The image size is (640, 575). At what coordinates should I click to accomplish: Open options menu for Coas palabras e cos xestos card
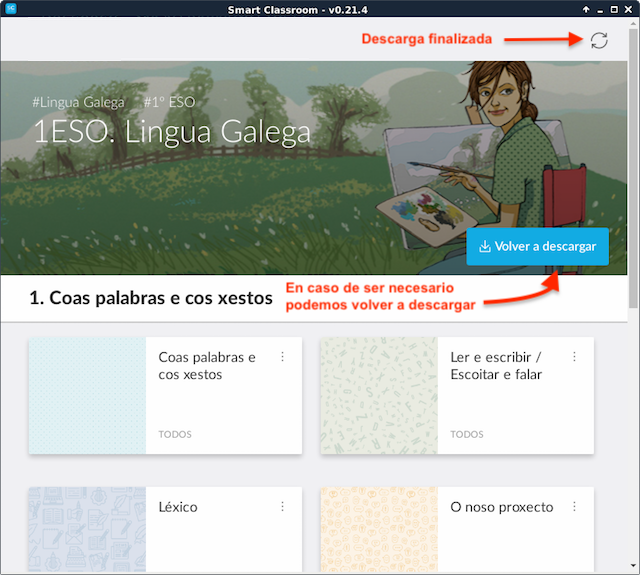coord(282,357)
